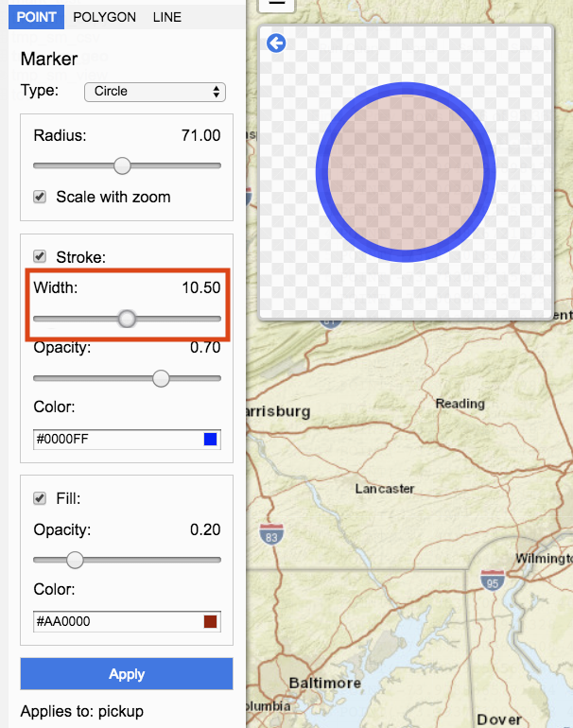Switch to the POLYGON tab

104,17
